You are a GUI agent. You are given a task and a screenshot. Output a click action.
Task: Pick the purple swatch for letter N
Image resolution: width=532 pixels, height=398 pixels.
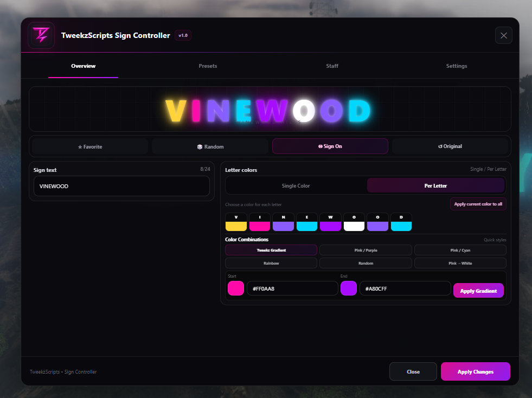coord(283,226)
